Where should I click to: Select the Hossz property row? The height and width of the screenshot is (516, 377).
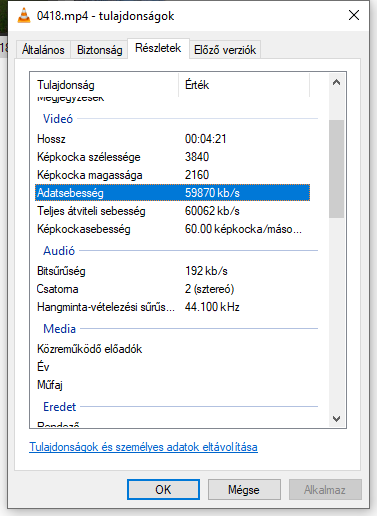pyautogui.click(x=172, y=139)
